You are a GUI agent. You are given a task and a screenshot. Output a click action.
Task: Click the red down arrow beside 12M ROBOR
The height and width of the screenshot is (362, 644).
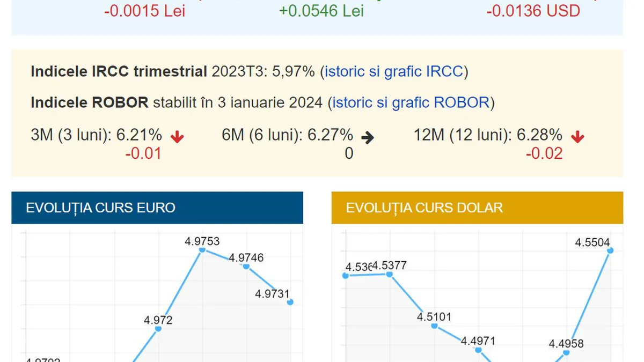577,137
